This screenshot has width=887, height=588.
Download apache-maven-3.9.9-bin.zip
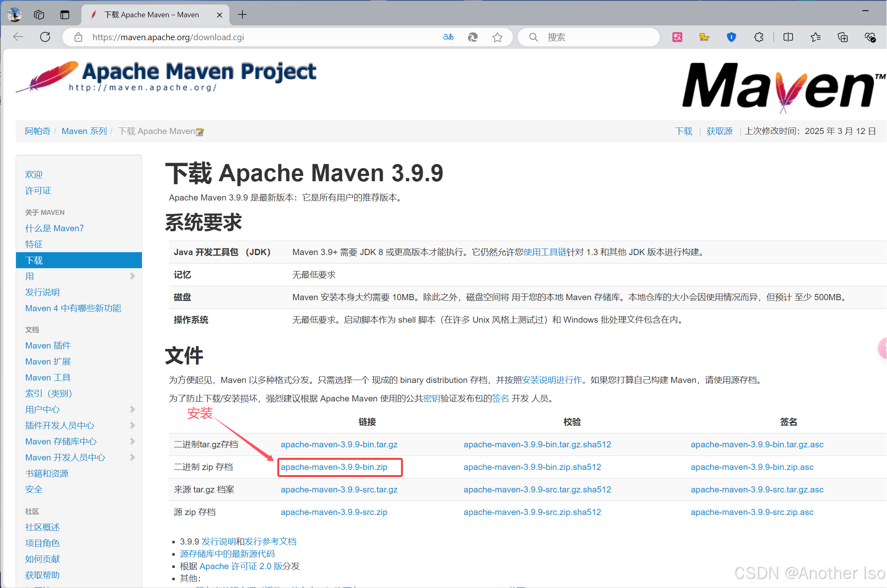click(x=334, y=467)
